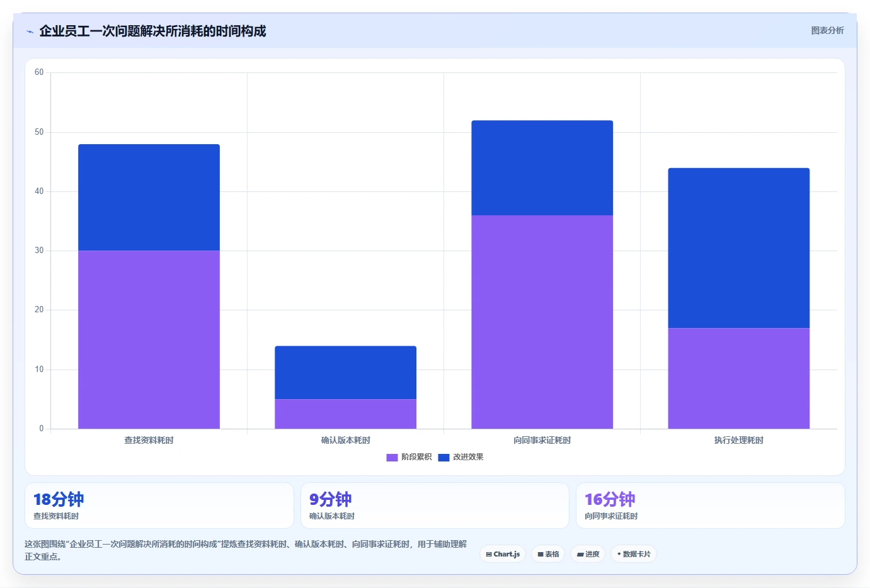Select the Chart.js tag button
The width and height of the screenshot is (870, 588).
click(503, 554)
